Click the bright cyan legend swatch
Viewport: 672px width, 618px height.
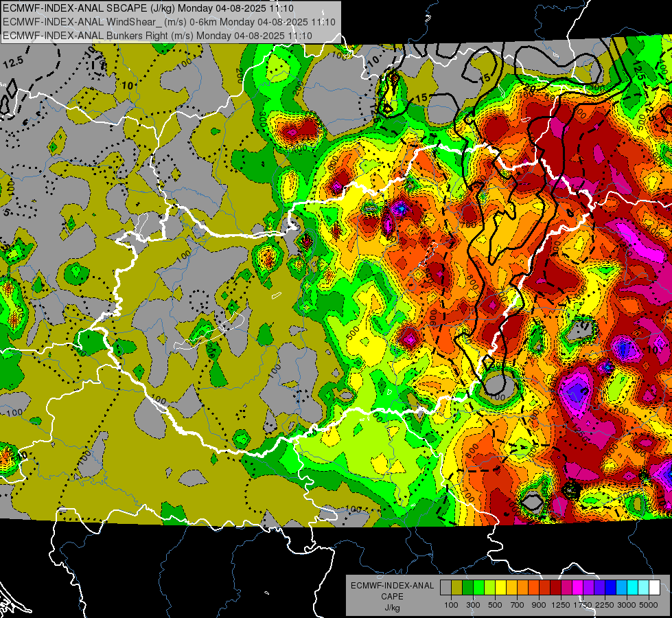point(633,587)
